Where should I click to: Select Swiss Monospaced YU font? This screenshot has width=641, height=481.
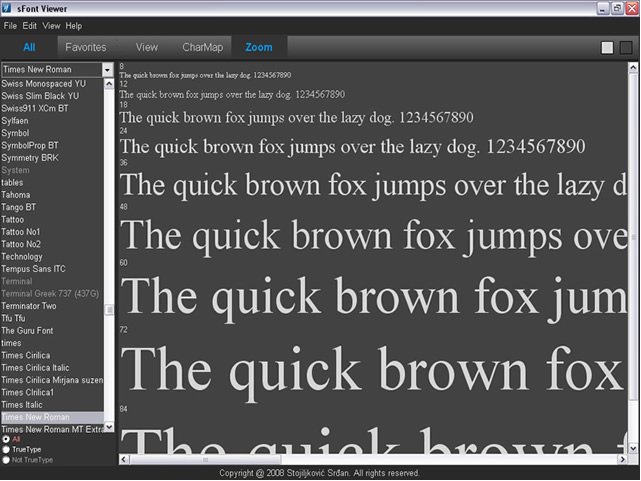pos(52,84)
